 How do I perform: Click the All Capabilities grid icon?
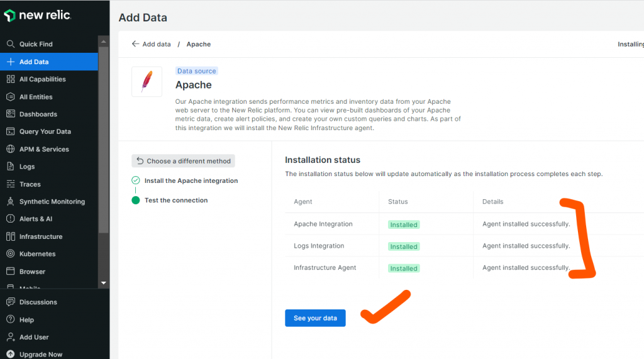coord(10,79)
